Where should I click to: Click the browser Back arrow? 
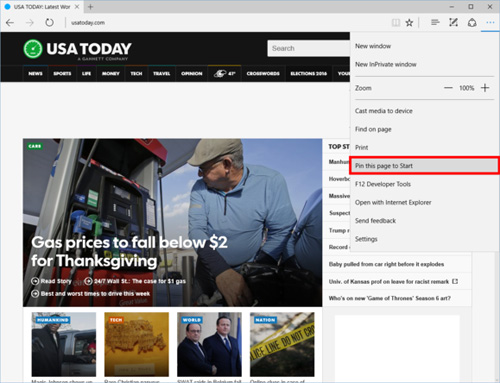pyautogui.click(x=10, y=23)
